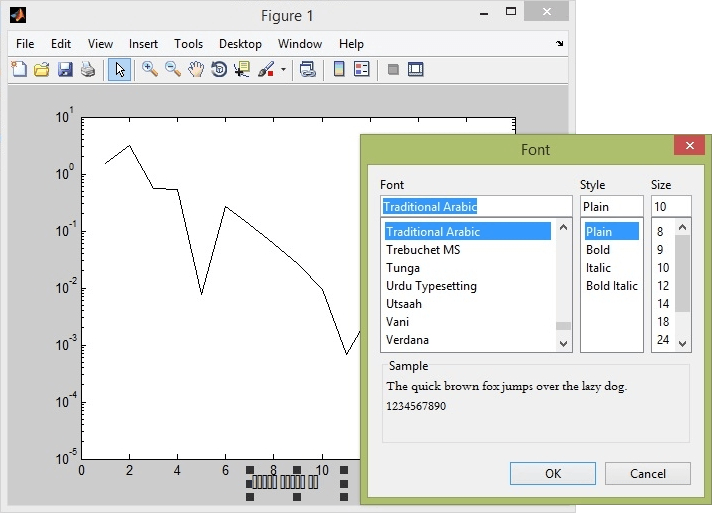Pick font size 14

click(663, 304)
